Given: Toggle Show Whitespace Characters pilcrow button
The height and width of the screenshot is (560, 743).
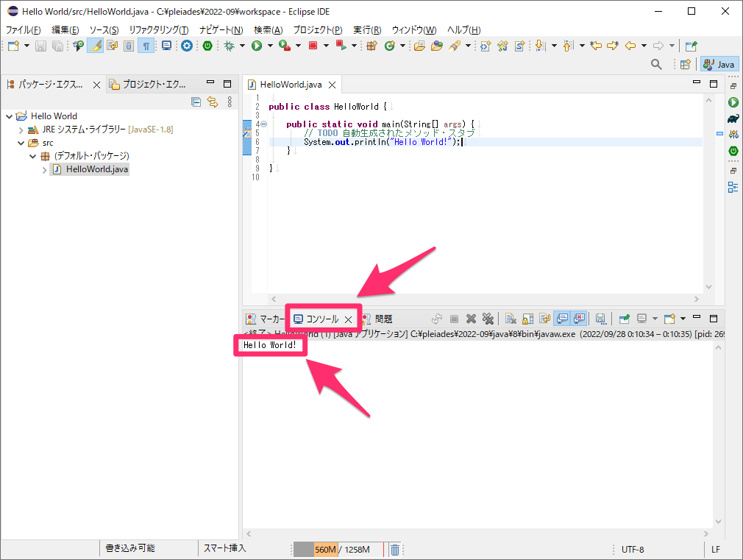Looking at the screenshot, I should (x=146, y=46).
